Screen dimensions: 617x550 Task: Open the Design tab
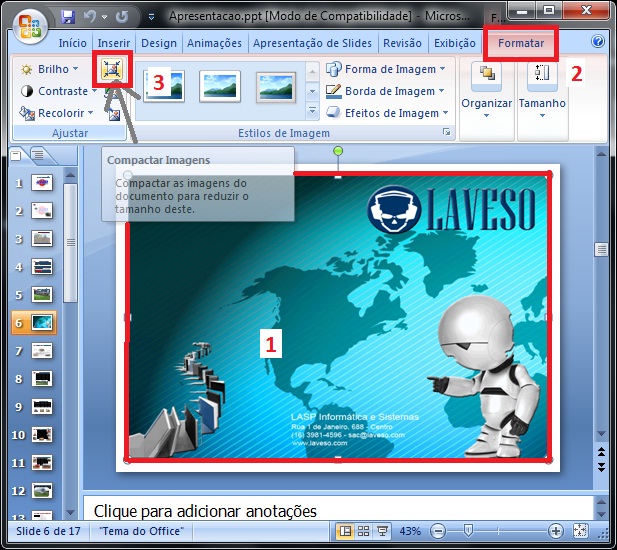(159, 43)
